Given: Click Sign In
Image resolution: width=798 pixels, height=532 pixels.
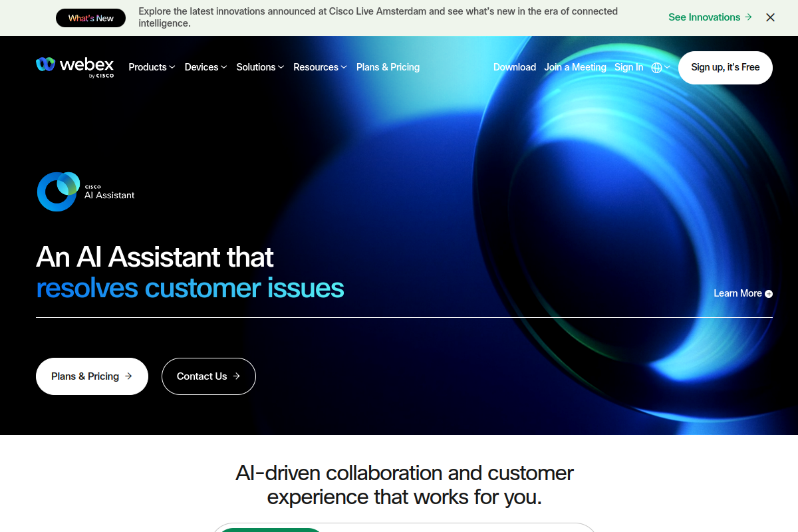Looking at the screenshot, I should (628, 67).
